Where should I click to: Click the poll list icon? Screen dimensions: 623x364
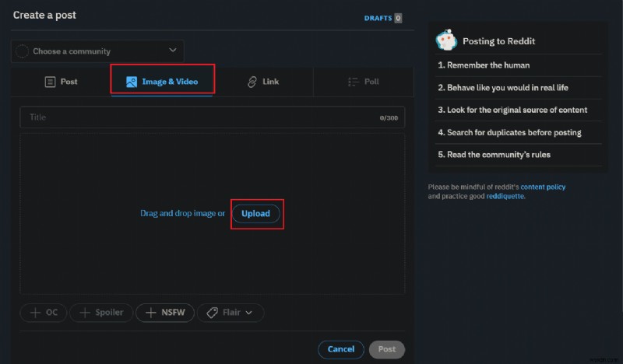click(354, 82)
